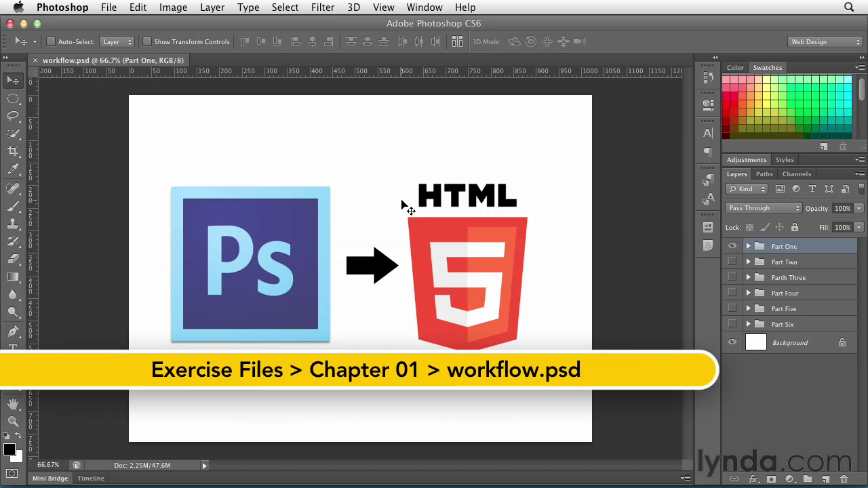This screenshot has height=488, width=868.
Task: Toggle Quick Mask mode icon
Action: pyautogui.click(x=12, y=474)
